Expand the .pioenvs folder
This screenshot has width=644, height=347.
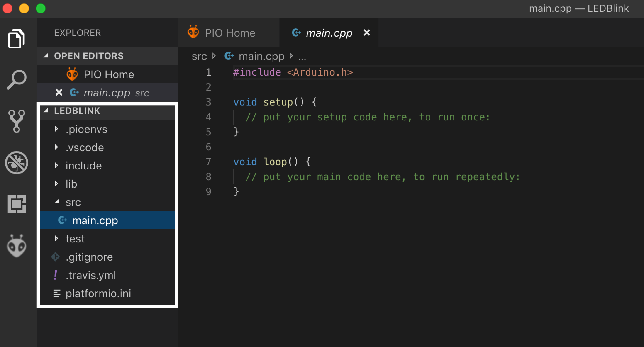[86, 129]
